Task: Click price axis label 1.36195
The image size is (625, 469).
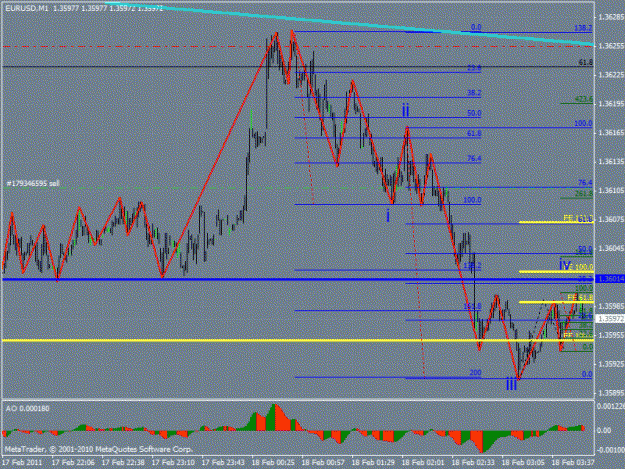Action: (x=611, y=104)
